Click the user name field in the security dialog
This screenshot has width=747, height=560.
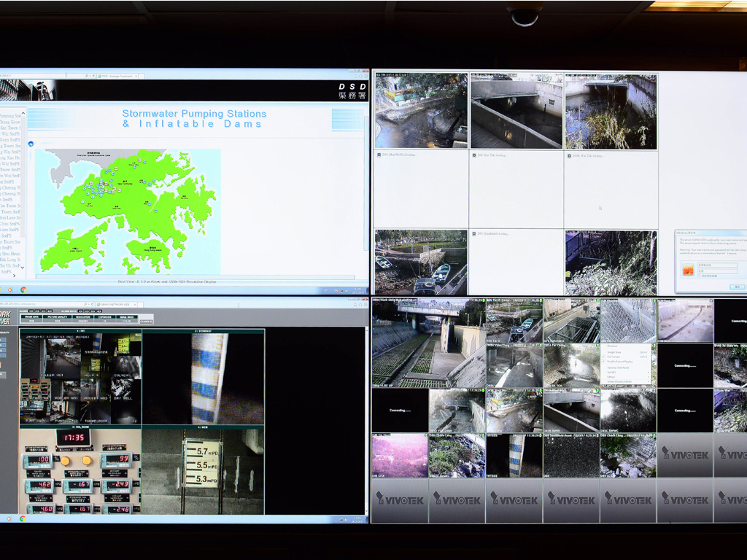[718, 265]
